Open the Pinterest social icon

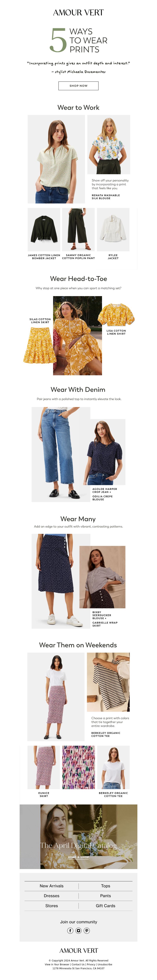point(87,930)
